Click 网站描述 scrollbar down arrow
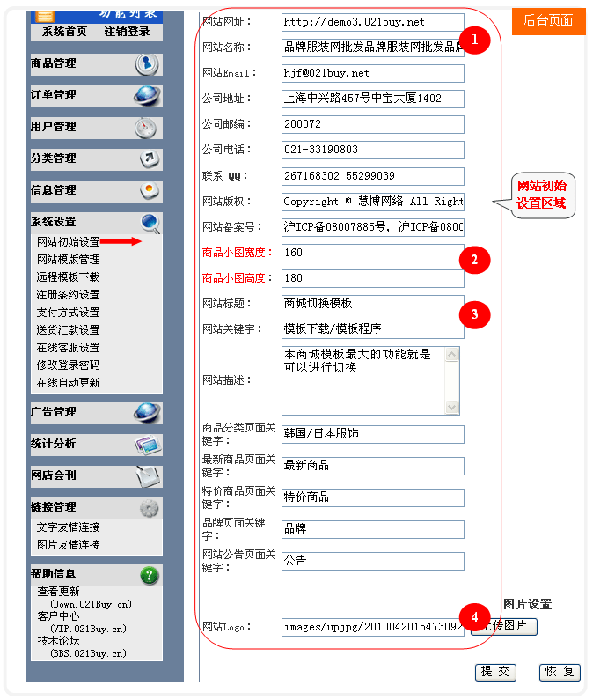Viewport: 593px width, 700px height. (x=452, y=407)
